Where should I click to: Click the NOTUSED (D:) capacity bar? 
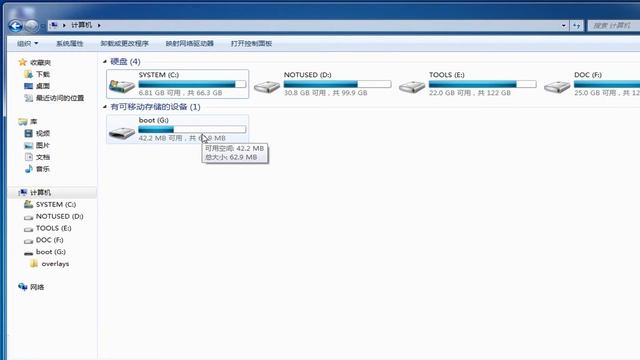[338, 84]
